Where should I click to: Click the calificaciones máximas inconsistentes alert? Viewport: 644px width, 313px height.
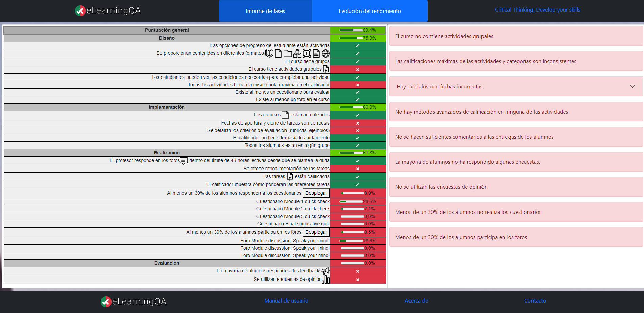[x=516, y=61]
